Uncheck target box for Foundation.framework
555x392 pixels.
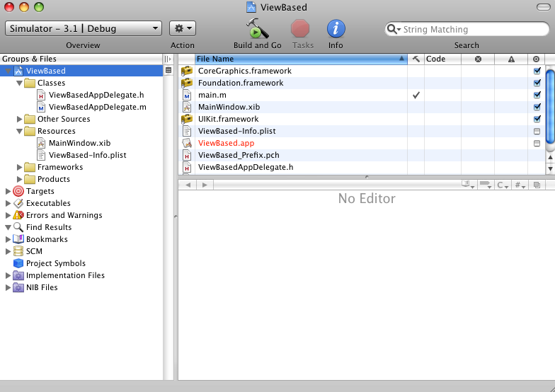point(537,83)
